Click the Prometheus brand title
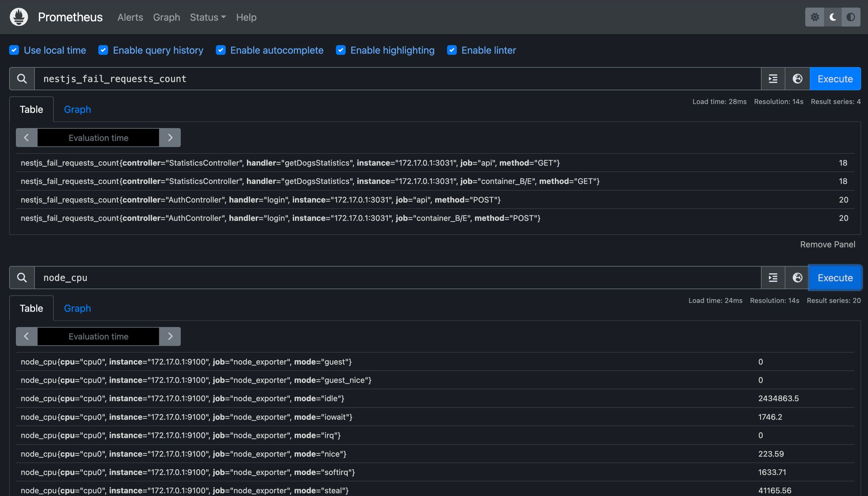868x496 pixels. [x=70, y=17]
